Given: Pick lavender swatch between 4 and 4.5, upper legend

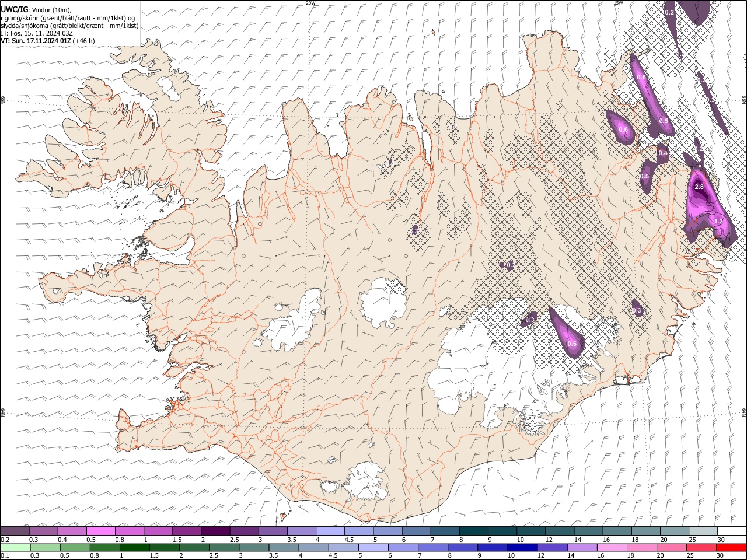Looking at the screenshot, I should coord(330,531).
